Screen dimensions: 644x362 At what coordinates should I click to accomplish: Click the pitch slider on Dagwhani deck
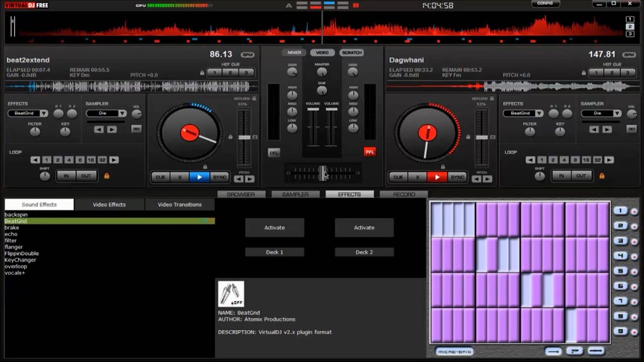[x=482, y=137]
